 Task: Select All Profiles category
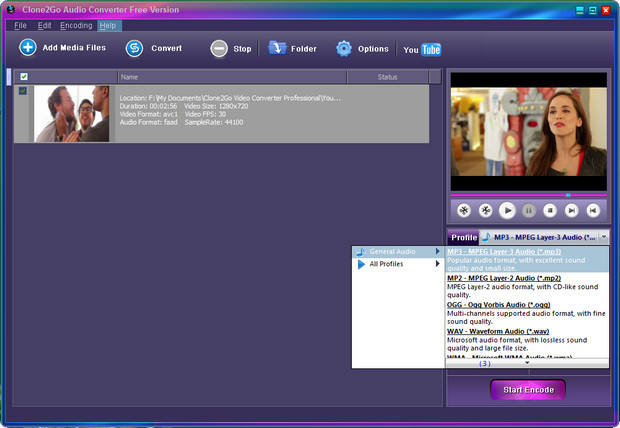point(398,264)
